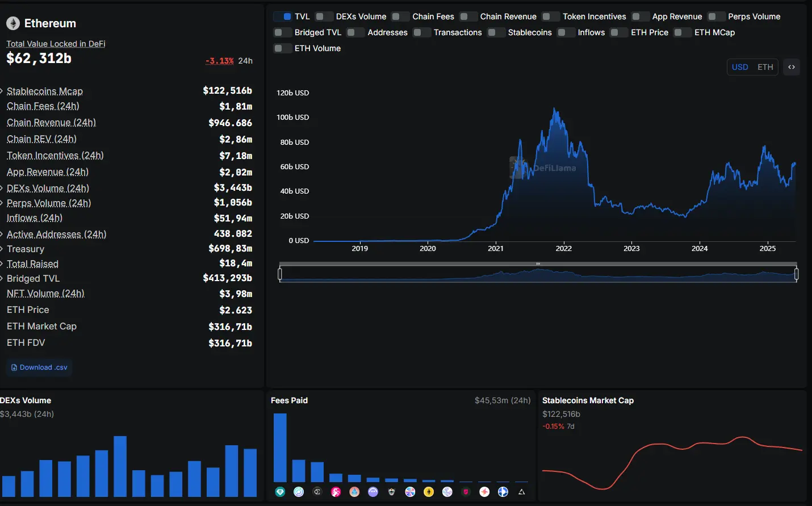This screenshot has width=812, height=506.
Task: Click the -3.13% 24h change value
Action: coord(219,61)
